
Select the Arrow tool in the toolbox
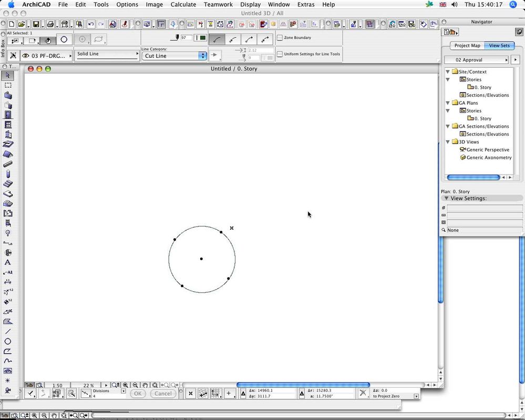click(x=7, y=75)
